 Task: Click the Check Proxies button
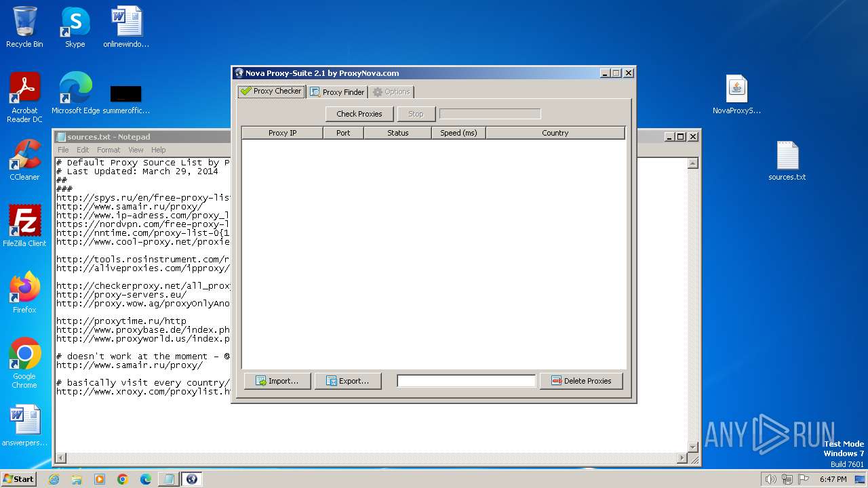tap(359, 114)
